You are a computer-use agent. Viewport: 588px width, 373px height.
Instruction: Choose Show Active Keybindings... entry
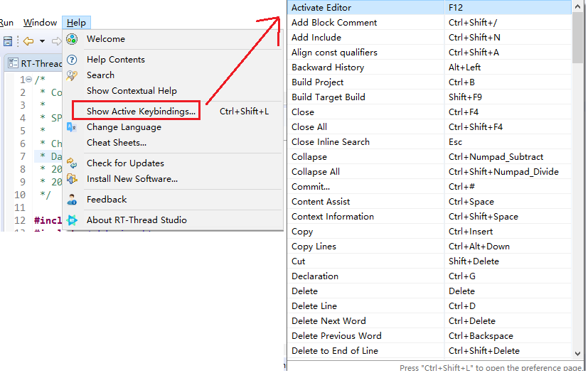pyautogui.click(x=173, y=112)
